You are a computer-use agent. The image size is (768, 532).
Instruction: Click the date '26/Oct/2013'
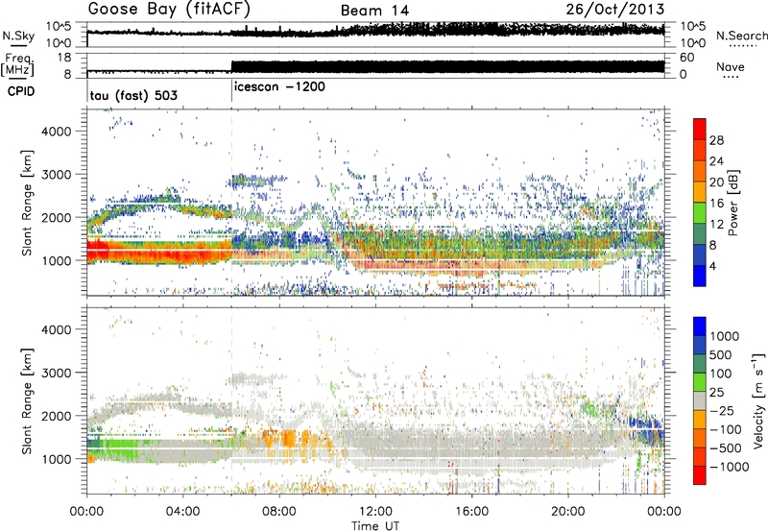point(615,10)
